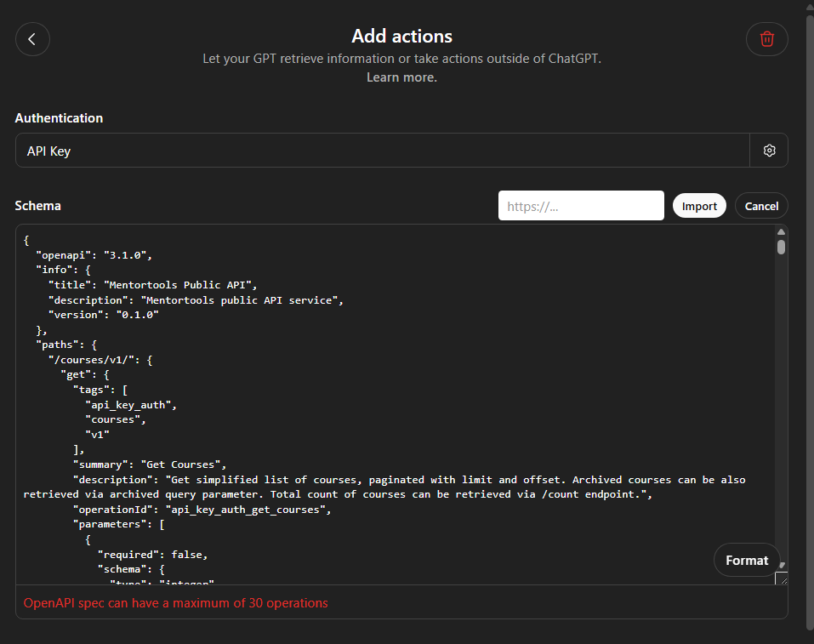The image size is (814, 644).
Task: Click the "description": "Mentortools public API service" line
Action: [x=196, y=299]
